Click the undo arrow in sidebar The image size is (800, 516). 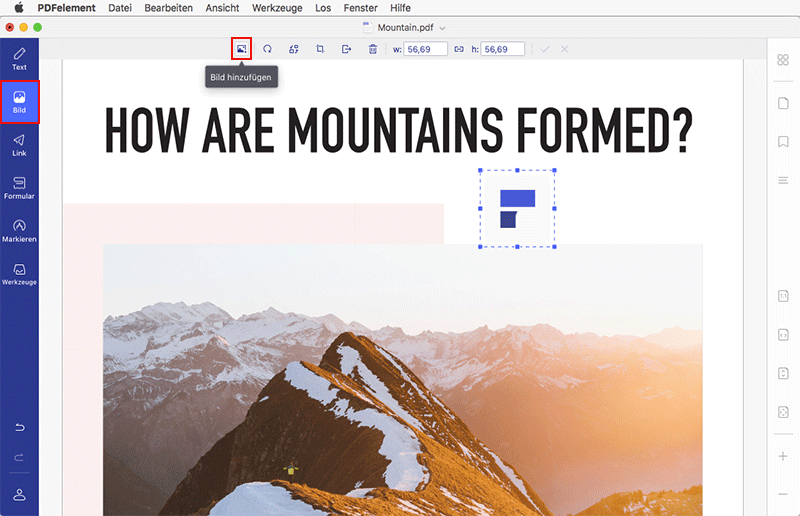click(x=19, y=427)
